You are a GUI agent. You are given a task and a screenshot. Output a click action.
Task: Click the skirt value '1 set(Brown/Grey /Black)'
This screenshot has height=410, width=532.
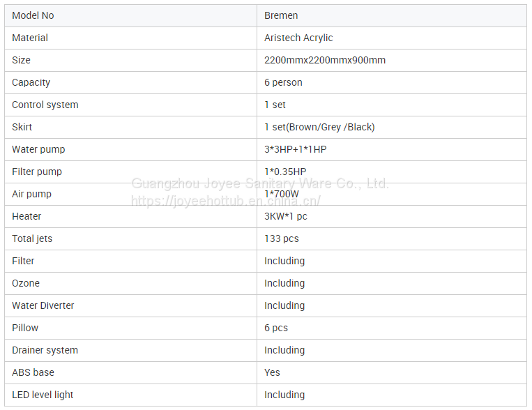click(319, 127)
